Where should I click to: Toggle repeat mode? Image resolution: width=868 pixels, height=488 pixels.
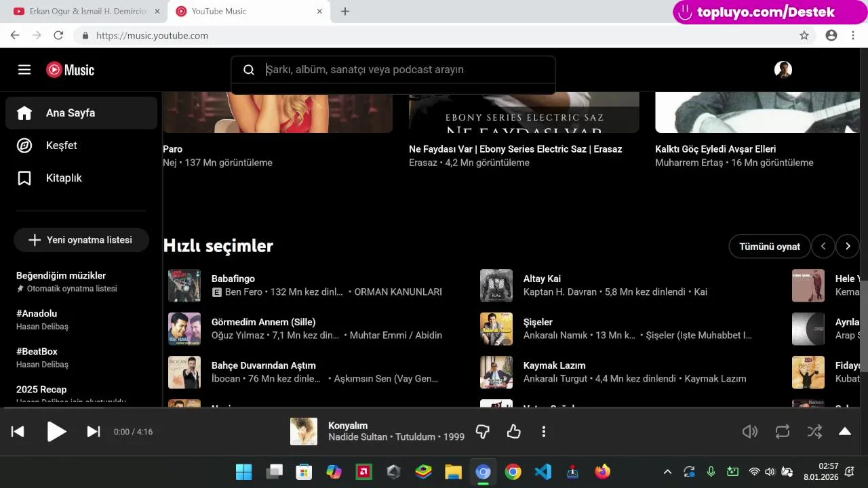click(x=783, y=432)
